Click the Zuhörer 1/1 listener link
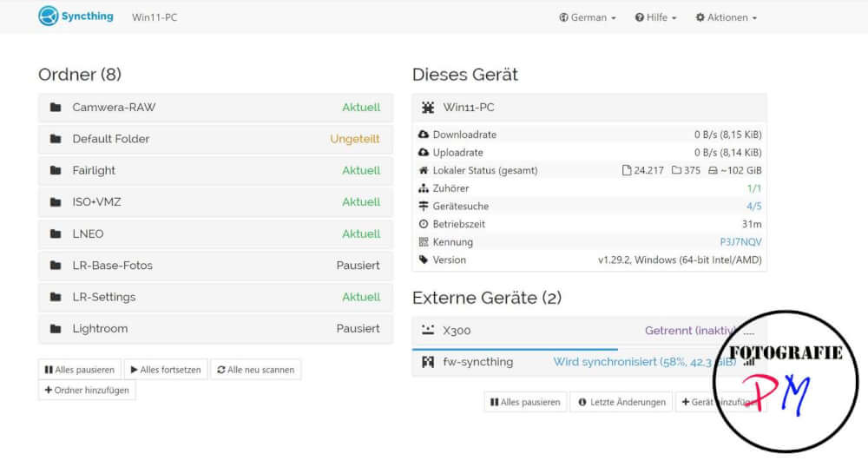Viewport: 868px width, 467px height. click(754, 188)
